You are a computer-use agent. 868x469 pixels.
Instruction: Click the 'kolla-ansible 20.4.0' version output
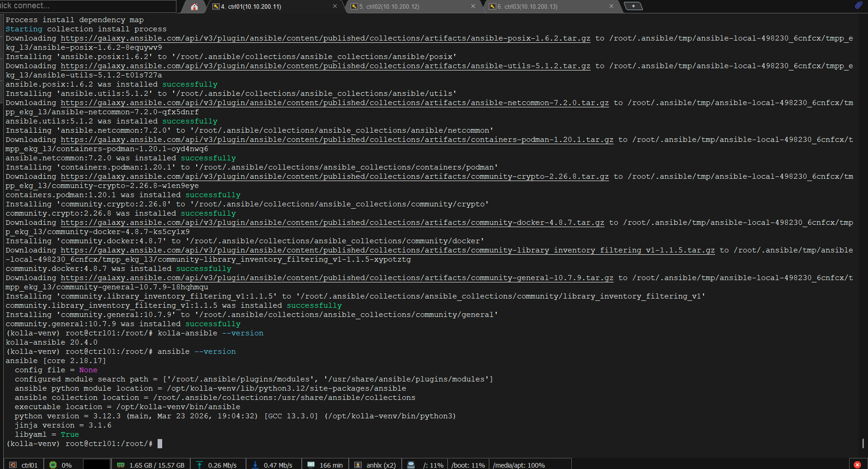coord(52,342)
